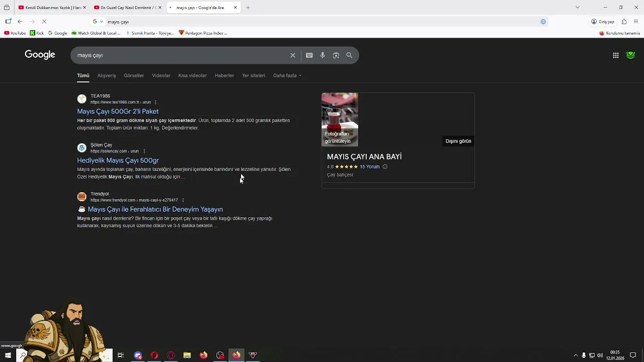Open the Google apps grid

615,55
